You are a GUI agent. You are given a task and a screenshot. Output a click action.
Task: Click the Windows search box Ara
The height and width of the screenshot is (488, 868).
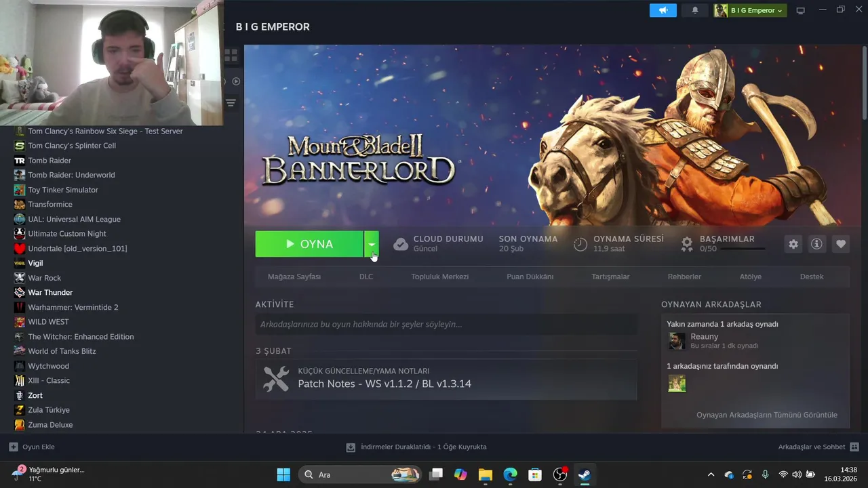tap(361, 474)
